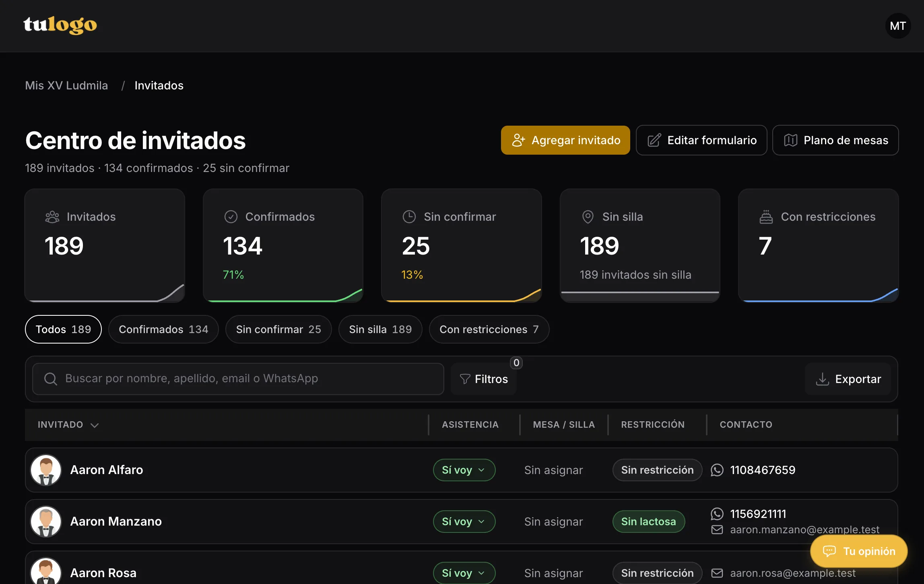Screen dimensions: 924x584
Task: Select the Con restricciones 7 filter tab
Action: [489, 329]
